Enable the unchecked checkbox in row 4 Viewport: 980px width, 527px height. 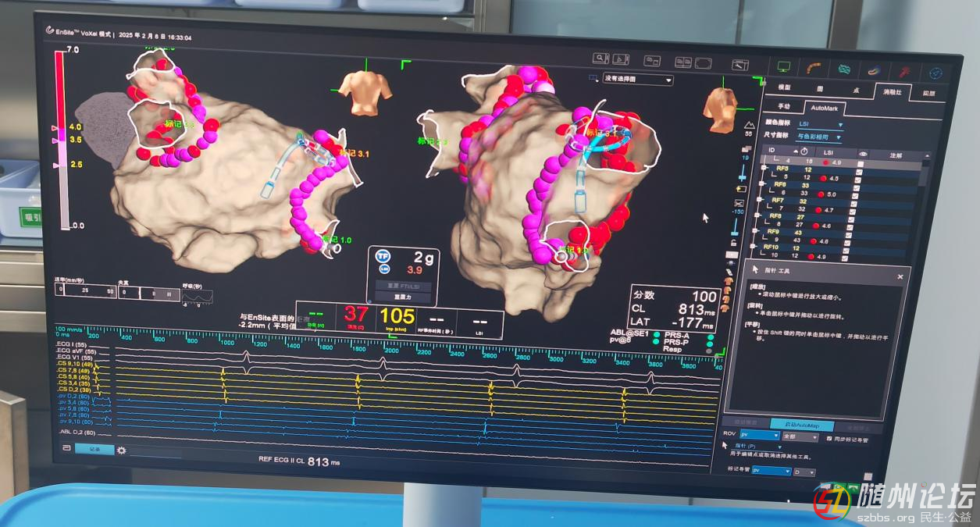tap(861, 164)
